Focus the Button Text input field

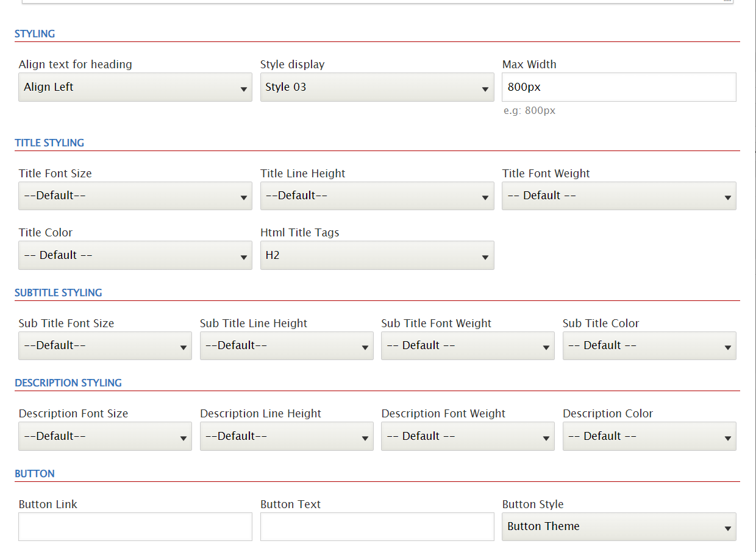377,526
